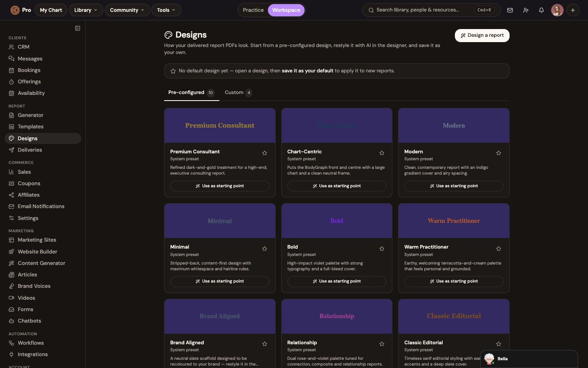Open the notifications bell
The image size is (588, 368).
click(x=541, y=10)
